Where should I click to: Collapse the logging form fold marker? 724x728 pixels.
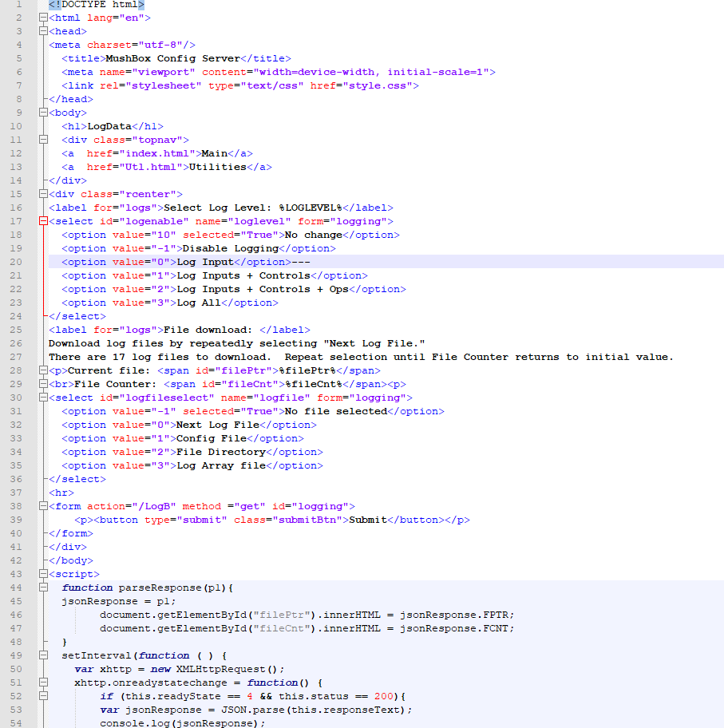(x=42, y=506)
